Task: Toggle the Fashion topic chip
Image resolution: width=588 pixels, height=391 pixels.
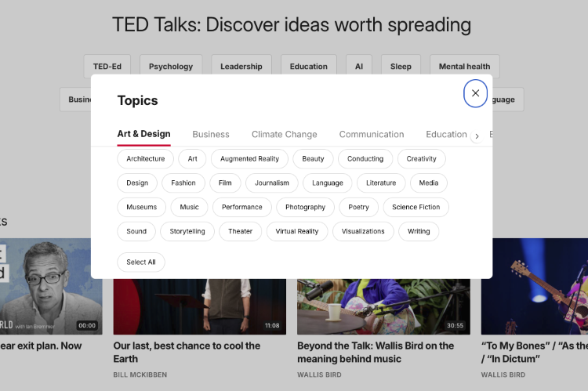Action: click(x=183, y=183)
